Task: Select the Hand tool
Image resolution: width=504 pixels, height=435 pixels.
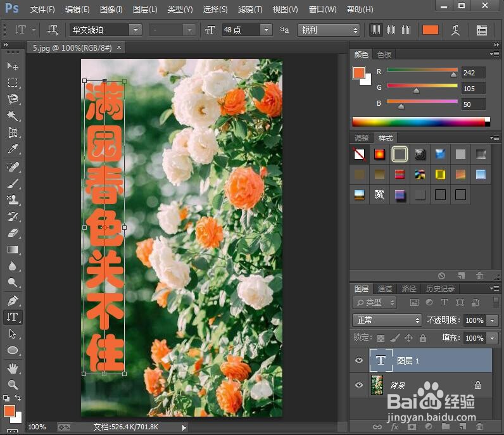Action: [x=13, y=369]
